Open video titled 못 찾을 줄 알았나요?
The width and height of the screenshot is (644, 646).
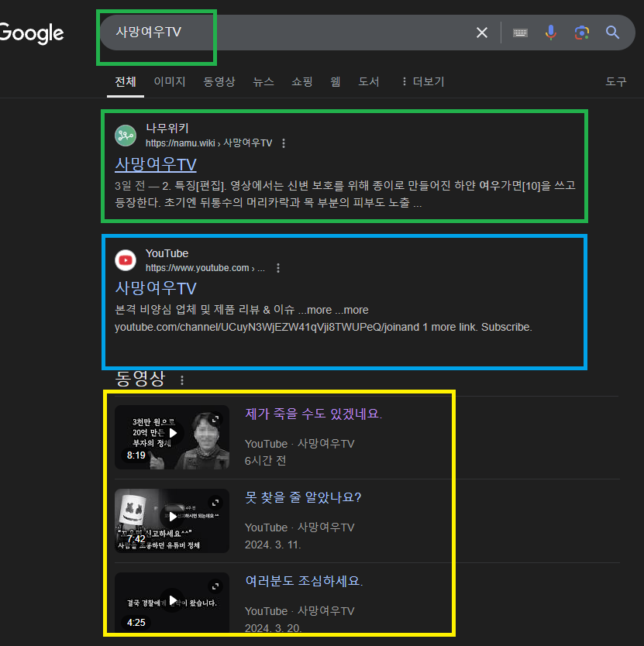coord(303,497)
